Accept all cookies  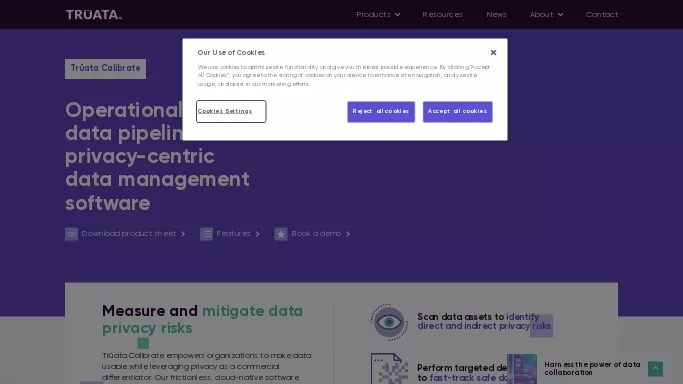click(457, 111)
